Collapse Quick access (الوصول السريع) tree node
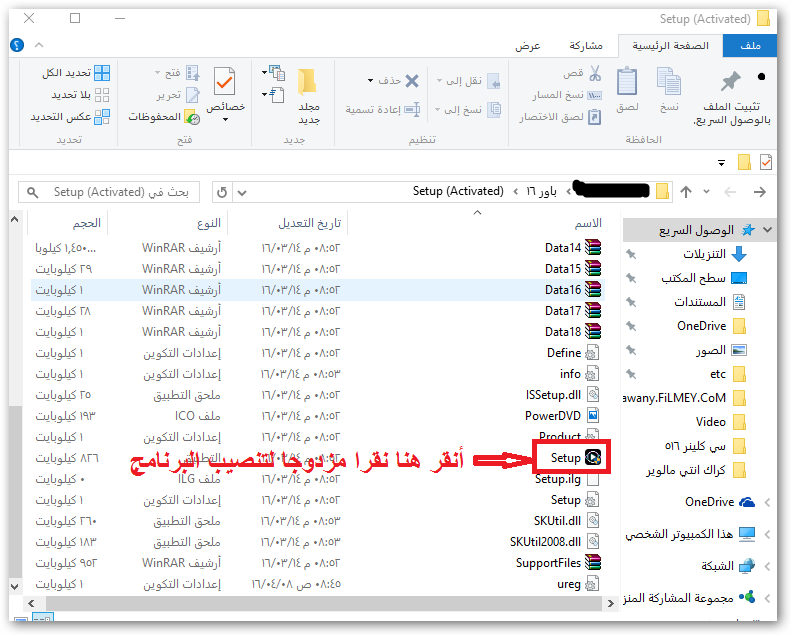The height and width of the screenshot is (635, 791). pyautogui.click(x=767, y=230)
